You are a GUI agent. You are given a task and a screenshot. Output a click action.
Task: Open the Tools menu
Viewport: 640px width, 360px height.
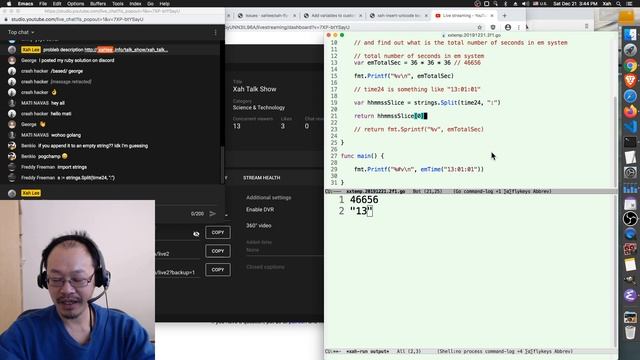tap(118, 4)
